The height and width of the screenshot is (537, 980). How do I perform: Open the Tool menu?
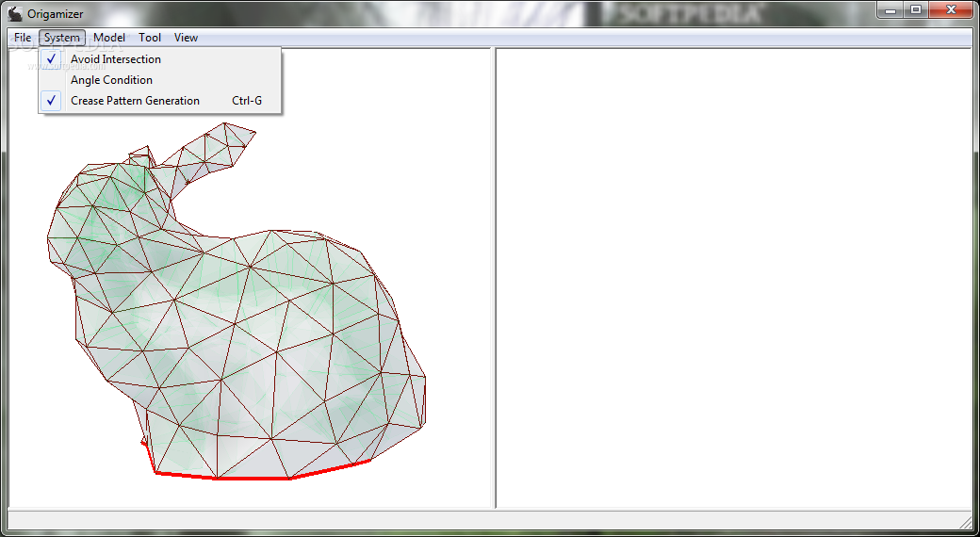(x=150, y=38)
